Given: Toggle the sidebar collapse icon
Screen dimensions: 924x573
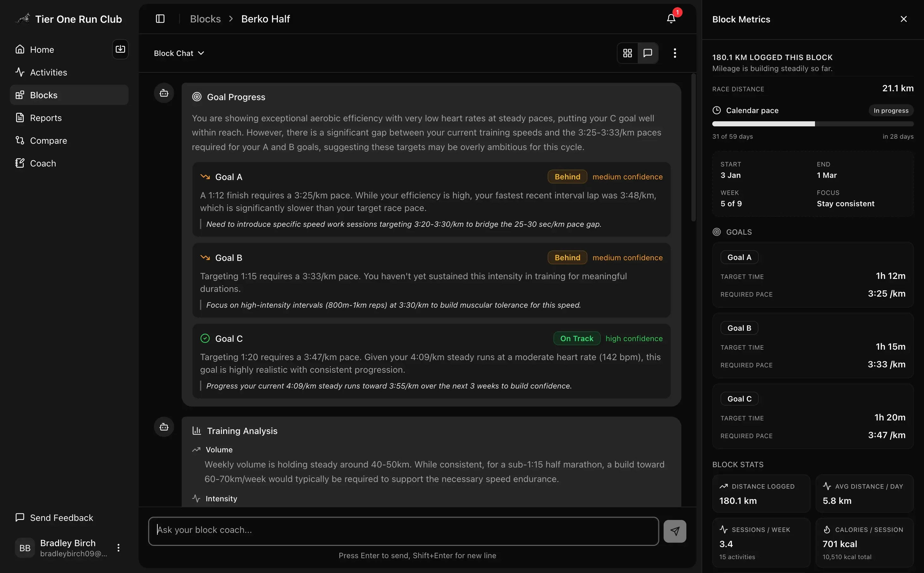Looking at the screenshot, I should [160, 19].
